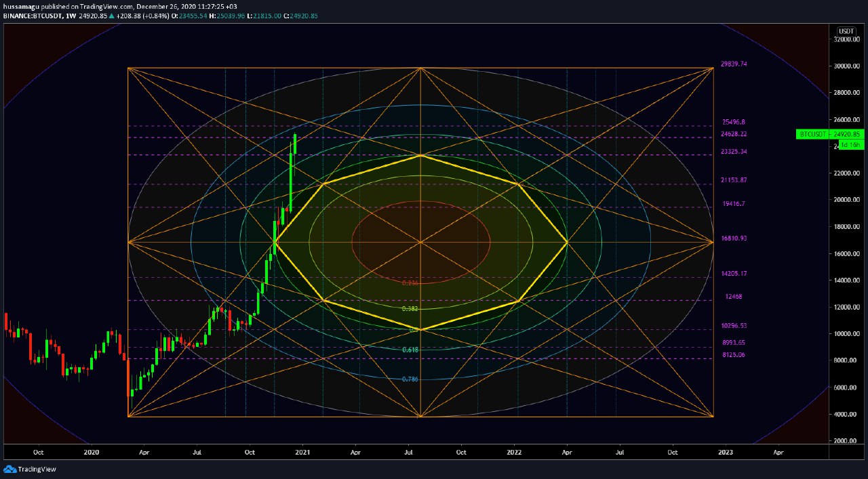Screen dimensions: 868x479
Task: Click the 2021 time axis label
Action: click(302, 451)
